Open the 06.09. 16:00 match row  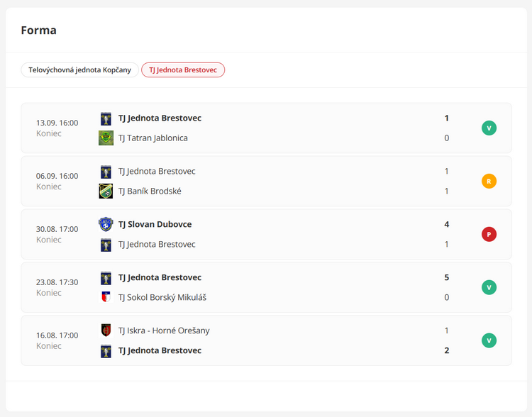point(266,181)
